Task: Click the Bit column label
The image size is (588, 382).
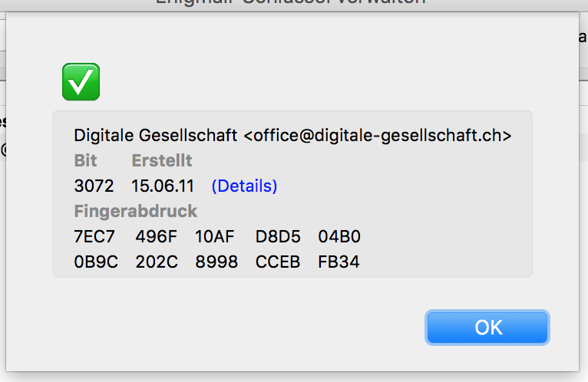Action: click(x=85, y=161)
